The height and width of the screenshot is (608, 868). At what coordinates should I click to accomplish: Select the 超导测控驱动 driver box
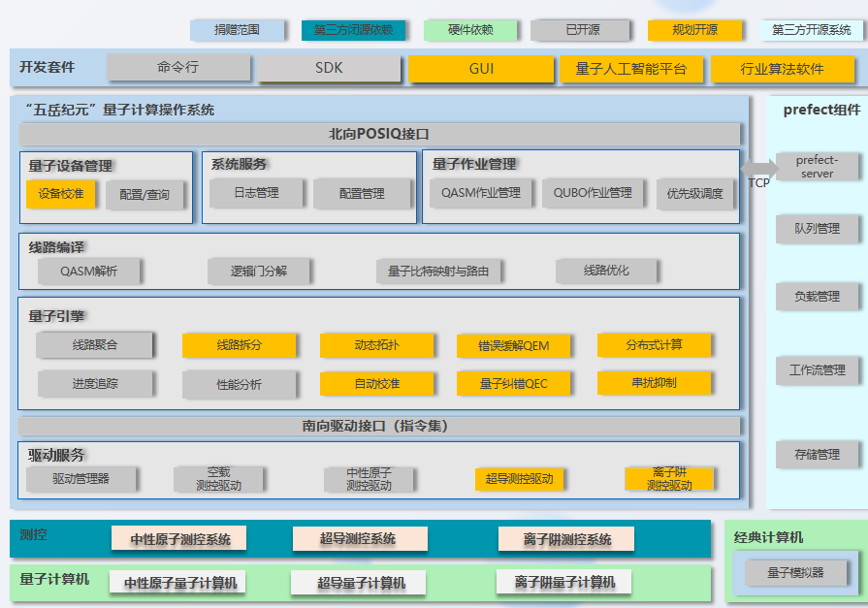point(519,479)
